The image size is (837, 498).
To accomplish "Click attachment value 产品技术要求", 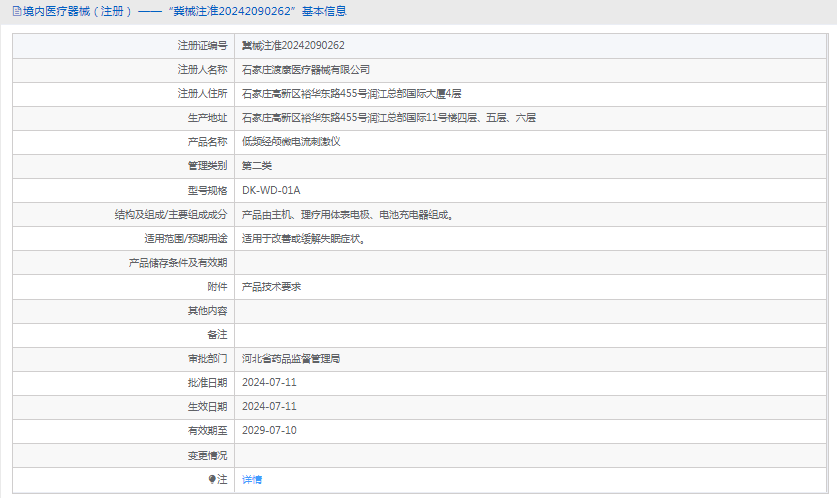I will [x=271, y=287].
